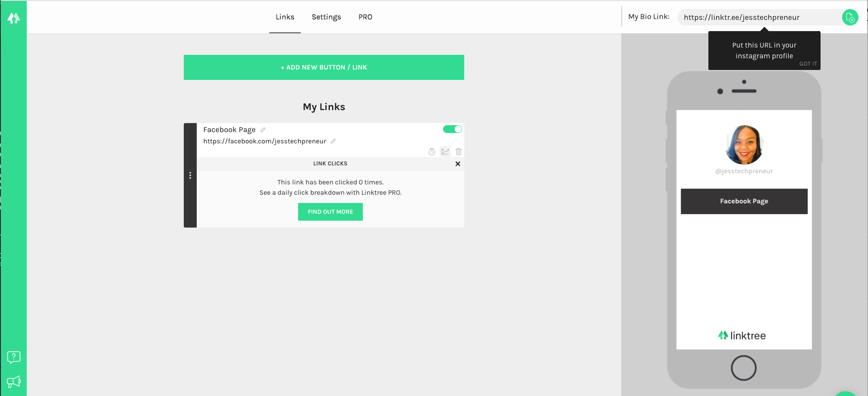Click the My Links heading
The image size is (868, 396).
324,107
